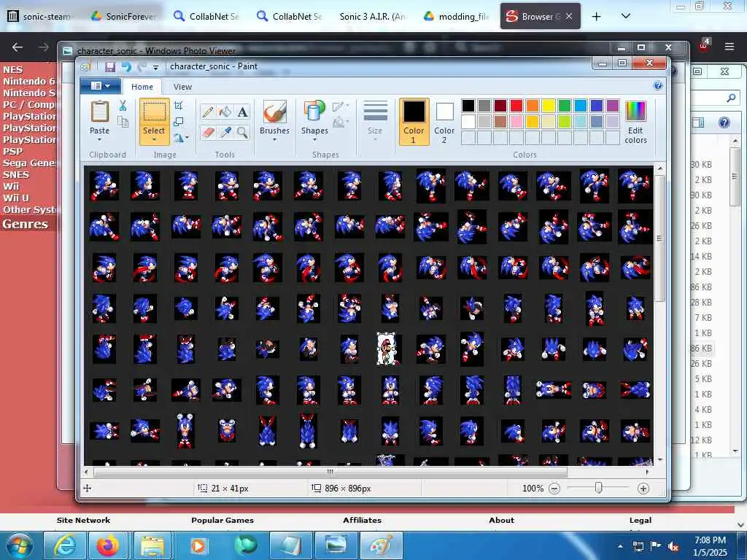The image size is (747, 560).
Task: Open Internet Explorer from the taskbar
Action: [x=64, y=545]
